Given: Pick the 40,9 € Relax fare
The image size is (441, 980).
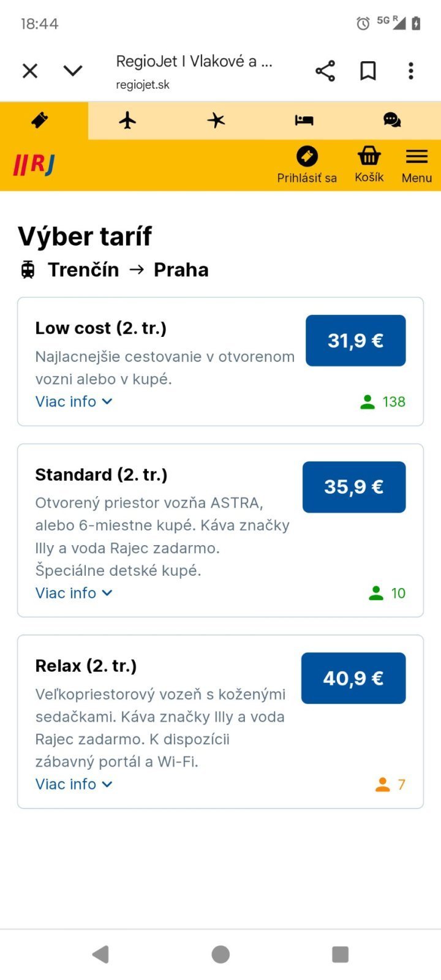Looking at the screenshot, I should tap(353, 678).
